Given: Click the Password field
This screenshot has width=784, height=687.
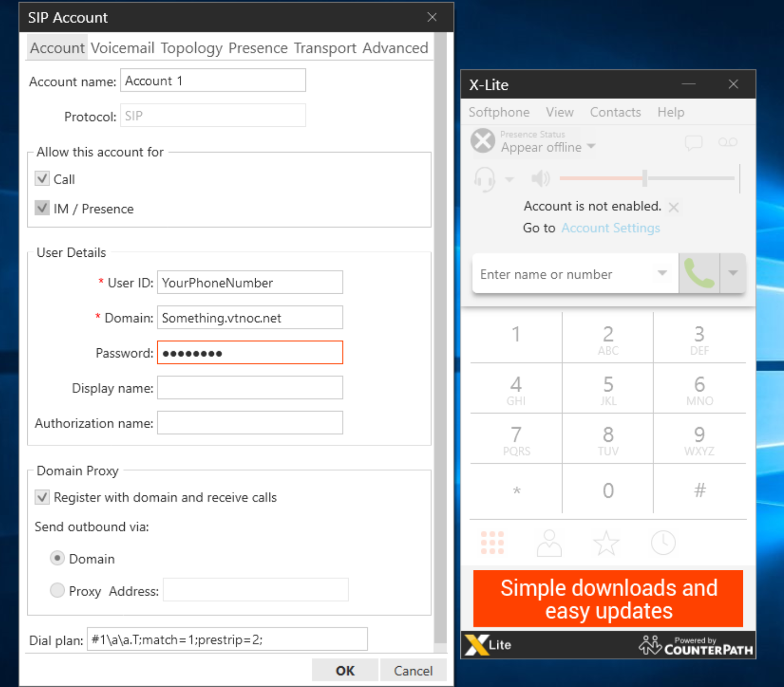Looking at the screenshot, I should click(250, 353).
